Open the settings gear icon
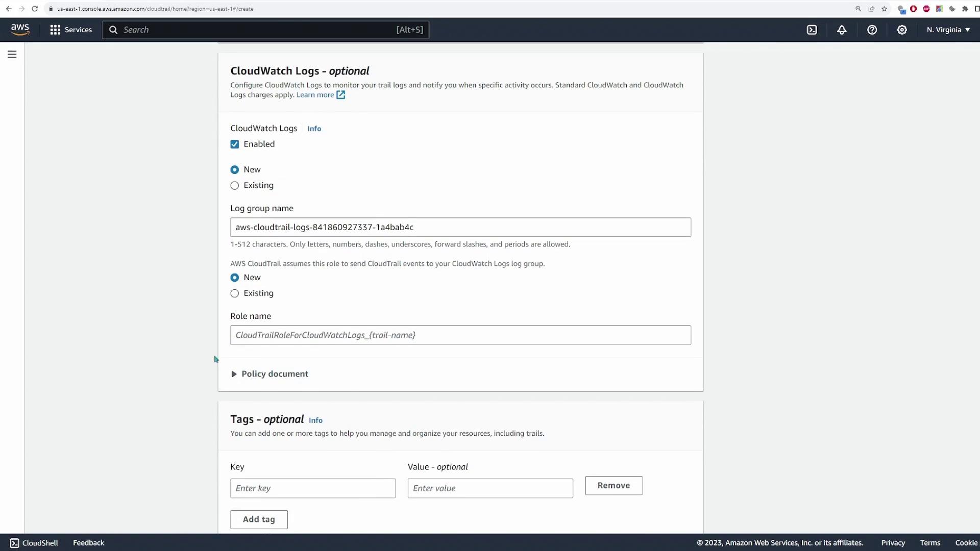980x551 pixels. pos(902,30)
